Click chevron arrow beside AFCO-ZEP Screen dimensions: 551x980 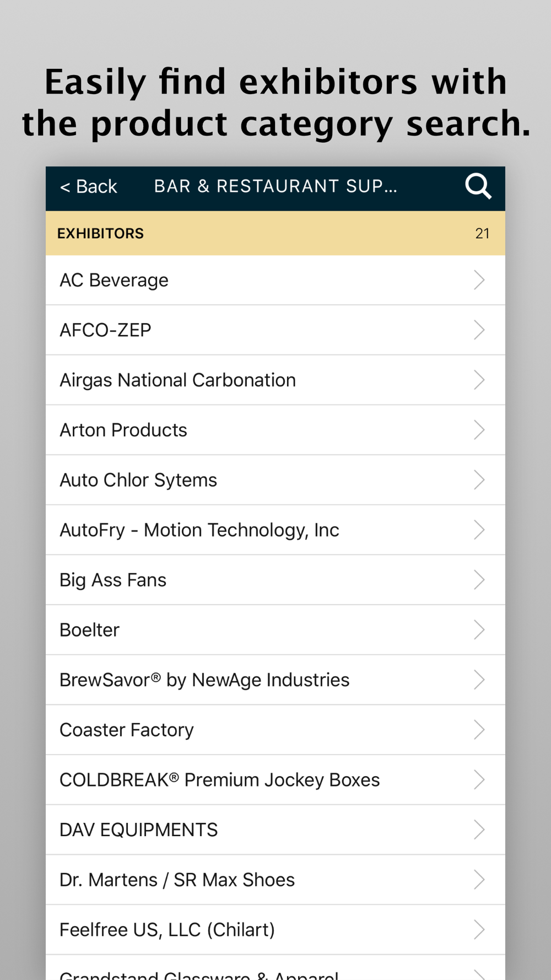pyautogui.click(x=479, y=330)
